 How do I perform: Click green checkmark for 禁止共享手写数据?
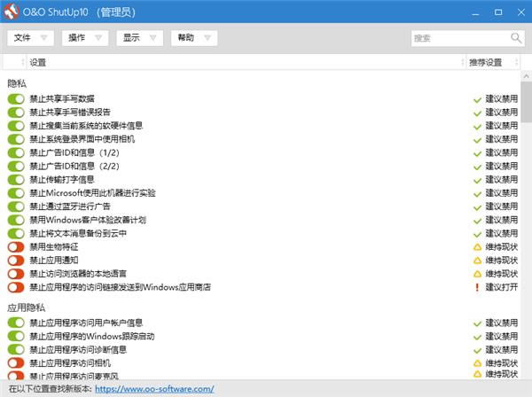pos(477,99)
